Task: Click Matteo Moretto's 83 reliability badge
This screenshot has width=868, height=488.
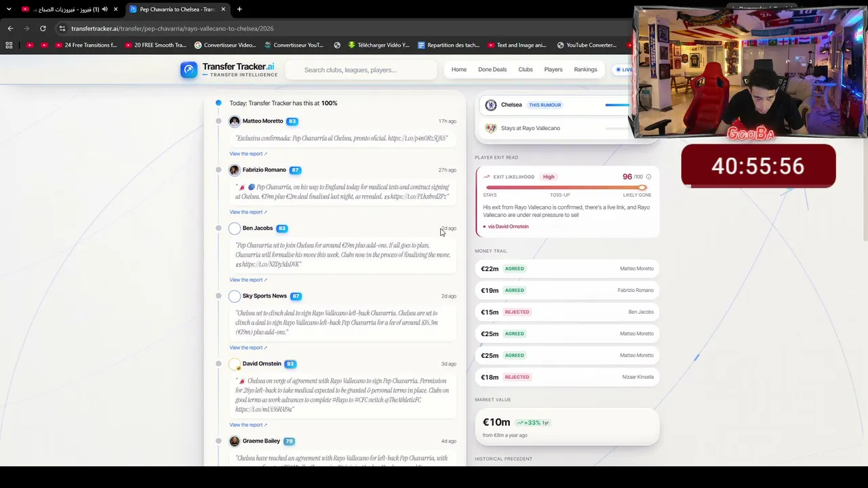Action: (x=292, y=121)
